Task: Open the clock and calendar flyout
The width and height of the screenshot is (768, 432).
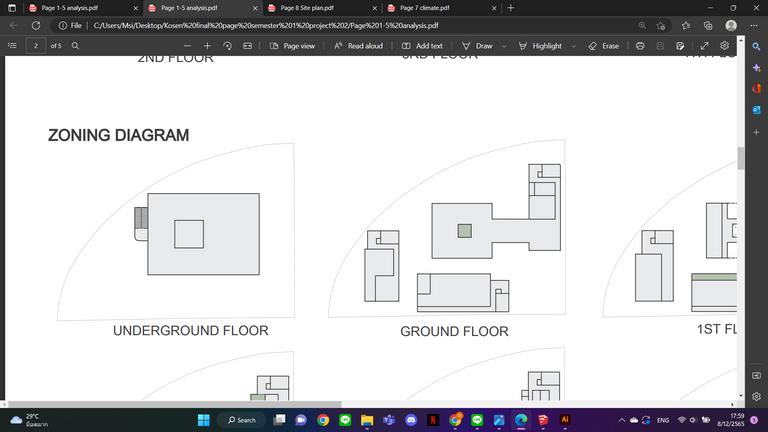Action: pyautogui.click(x=730, y=420)
